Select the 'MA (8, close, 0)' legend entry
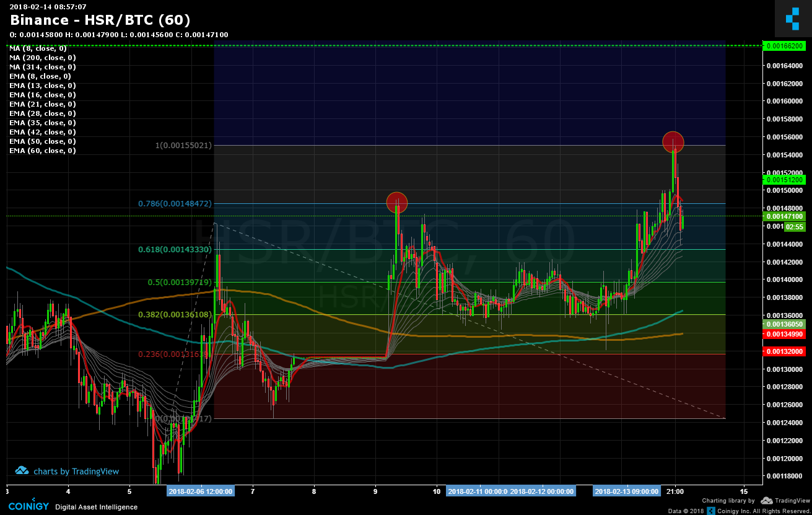 pyautogui.click(x=38, y=48)
